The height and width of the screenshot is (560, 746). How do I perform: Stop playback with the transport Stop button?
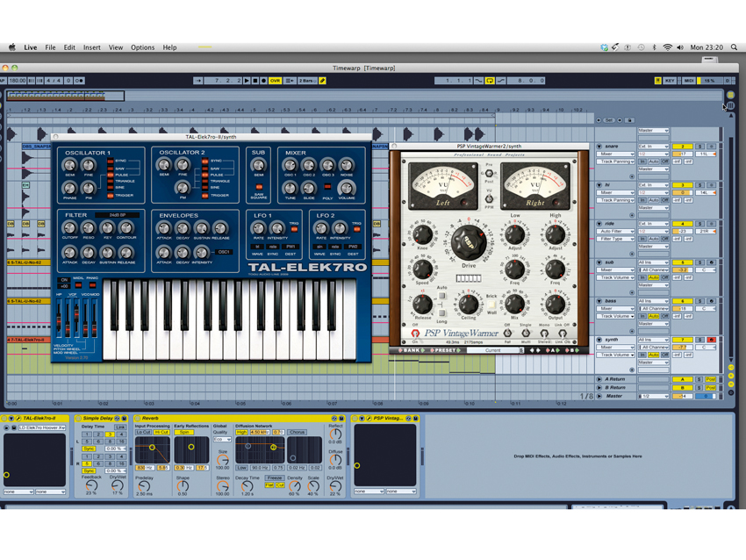[x=255, y=81]
